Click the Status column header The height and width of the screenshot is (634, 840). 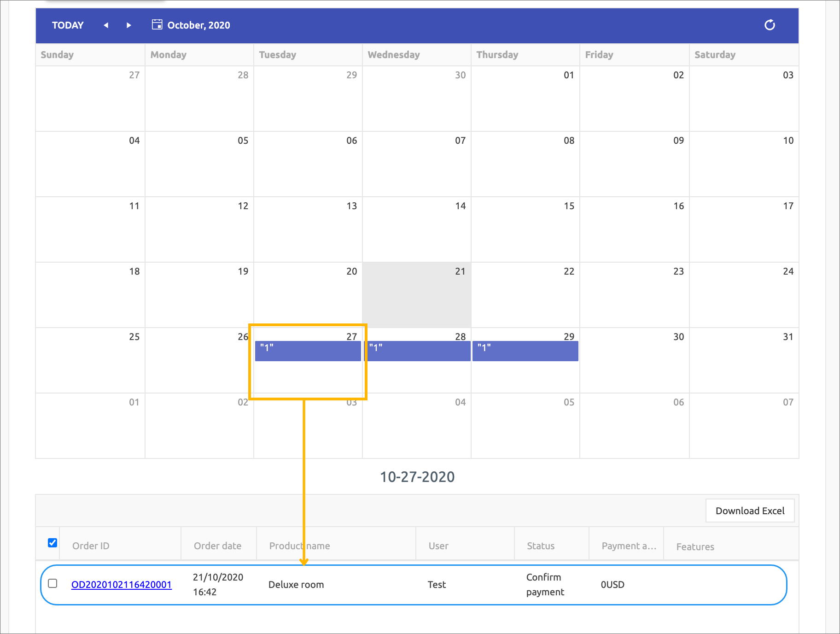pos(541,546)
